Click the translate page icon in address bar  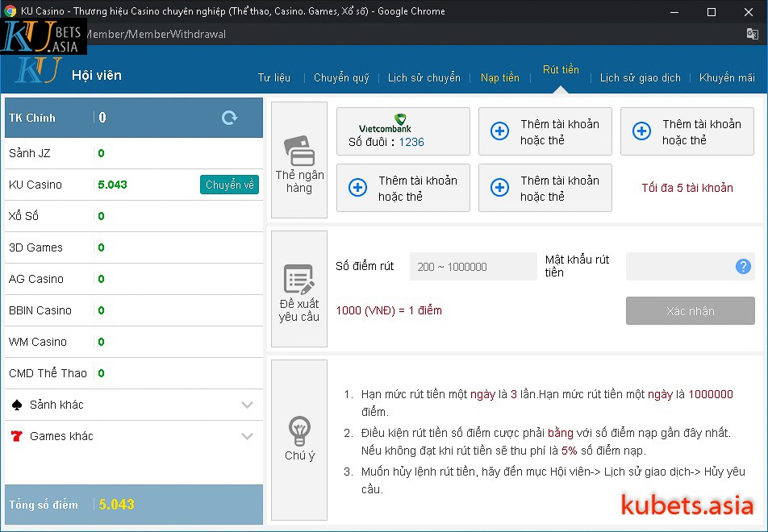point(752,34)
